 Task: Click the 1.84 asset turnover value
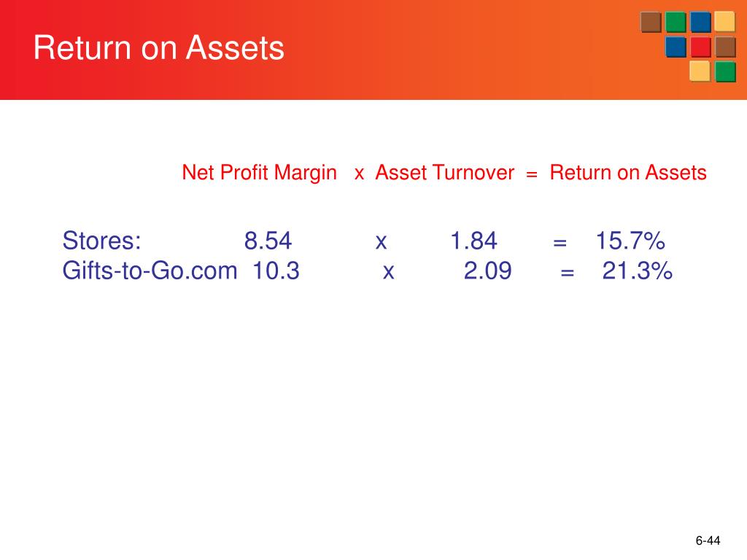[x=473, y=241]
